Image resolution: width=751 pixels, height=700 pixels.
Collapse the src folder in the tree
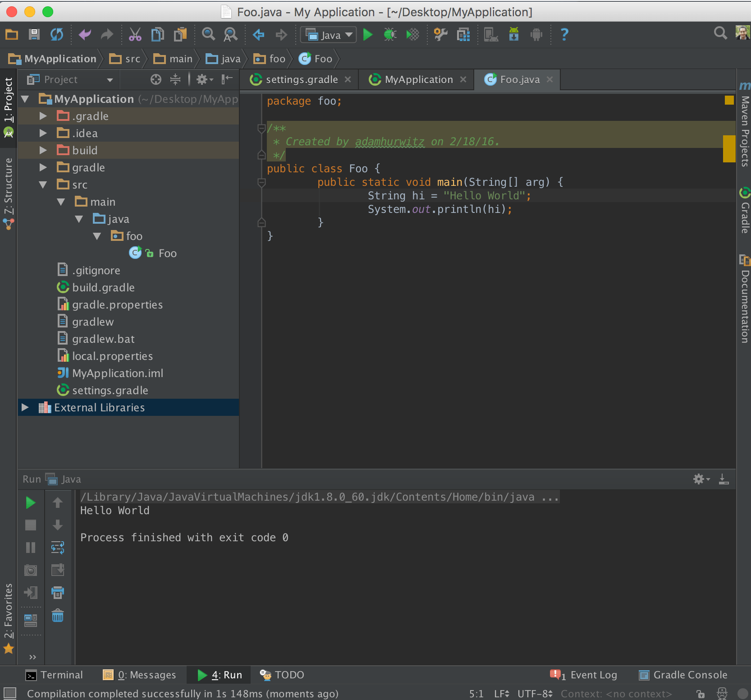(43, 185)
